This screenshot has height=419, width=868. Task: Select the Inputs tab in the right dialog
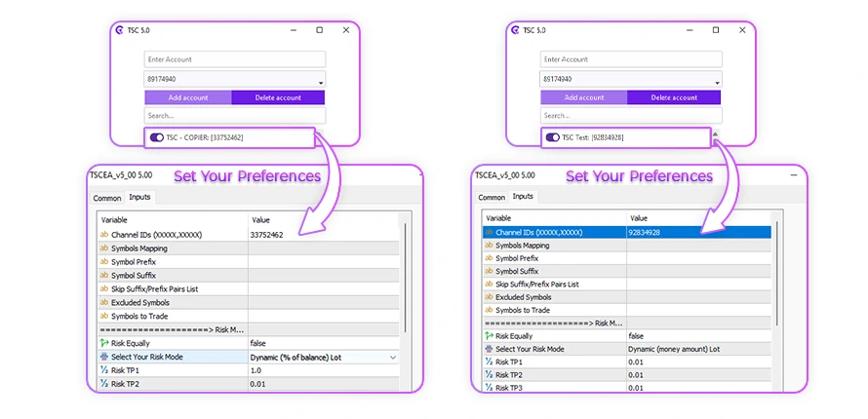524,197
